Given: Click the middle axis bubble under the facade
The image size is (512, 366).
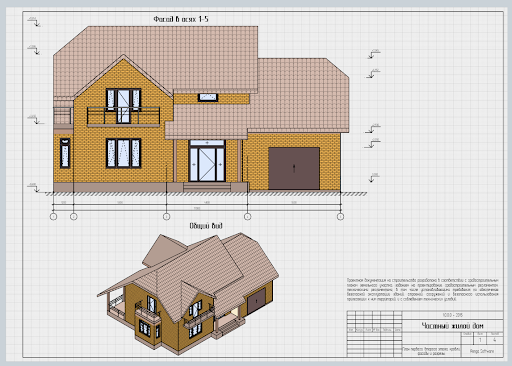Looking at the screenshot, I should click(166, 217).
